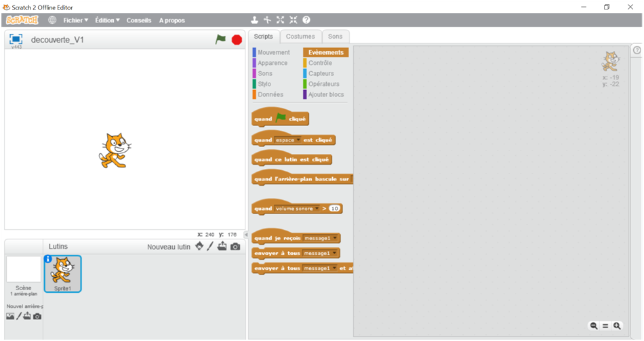Switch to the Costumes tab
The image size is (644, 341).
coord(300,37)
